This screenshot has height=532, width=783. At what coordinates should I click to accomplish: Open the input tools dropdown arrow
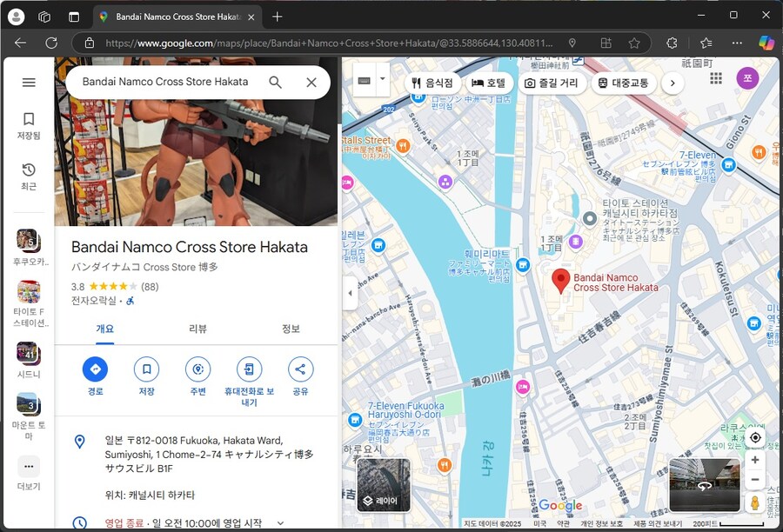coord(383,79)
